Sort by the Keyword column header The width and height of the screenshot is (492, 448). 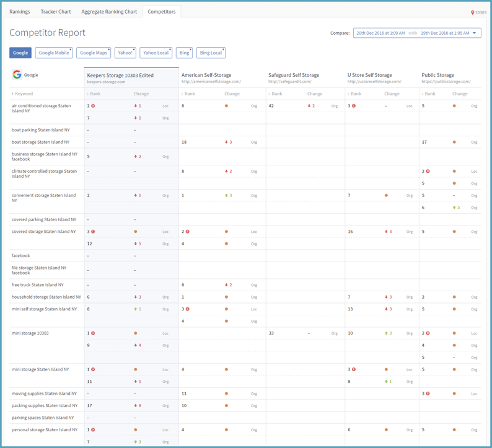point(24,94)
